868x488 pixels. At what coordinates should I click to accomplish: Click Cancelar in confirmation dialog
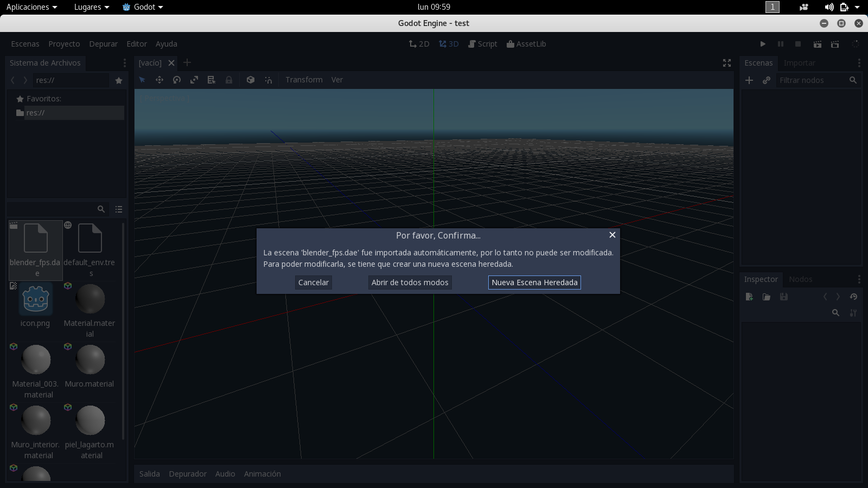(313, 282)
